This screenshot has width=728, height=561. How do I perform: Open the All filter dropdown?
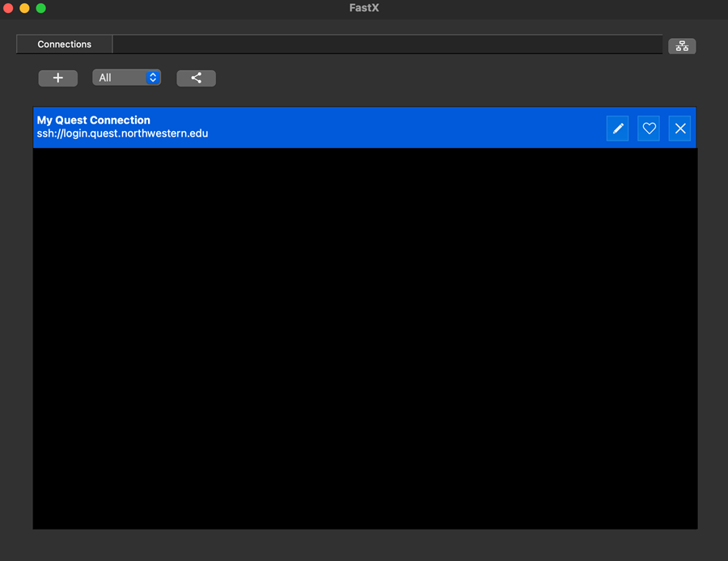pos(120,78)
